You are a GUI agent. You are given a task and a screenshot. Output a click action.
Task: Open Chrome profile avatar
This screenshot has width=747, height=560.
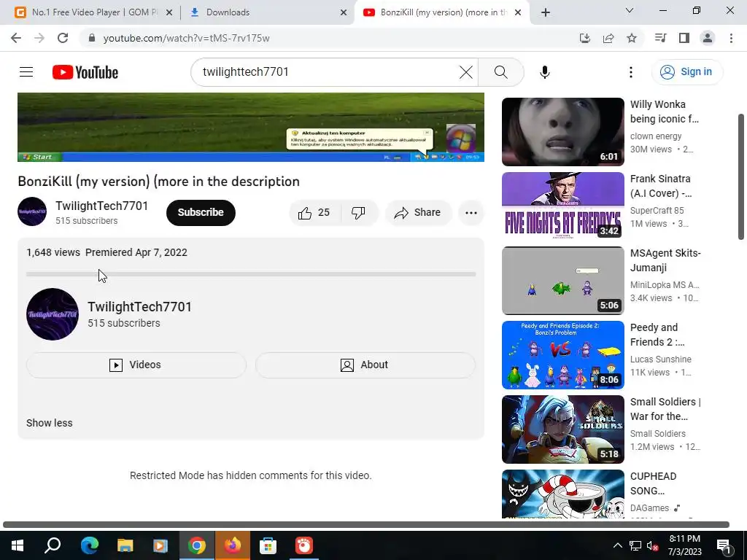[708, 38]
